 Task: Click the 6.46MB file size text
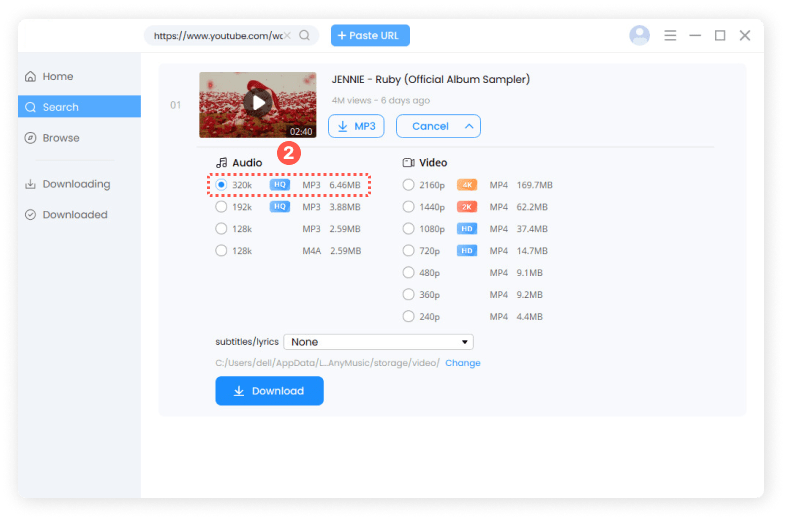pos(345,185)
